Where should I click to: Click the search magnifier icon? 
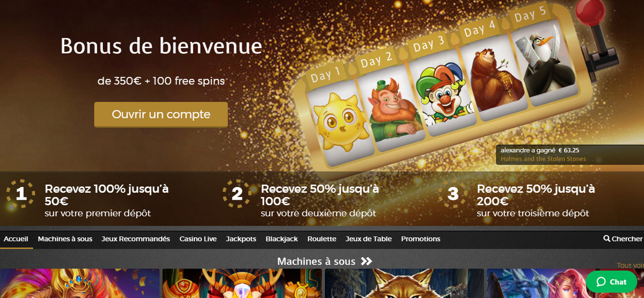(606, 239)
